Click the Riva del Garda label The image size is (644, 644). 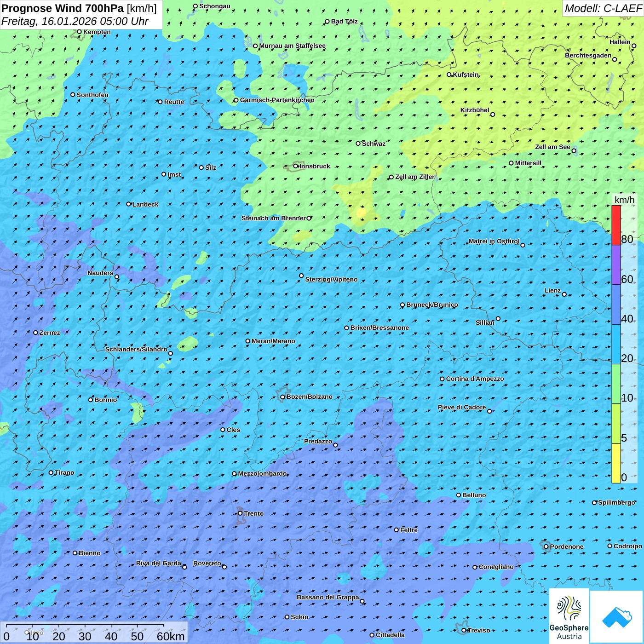point(159,563)
